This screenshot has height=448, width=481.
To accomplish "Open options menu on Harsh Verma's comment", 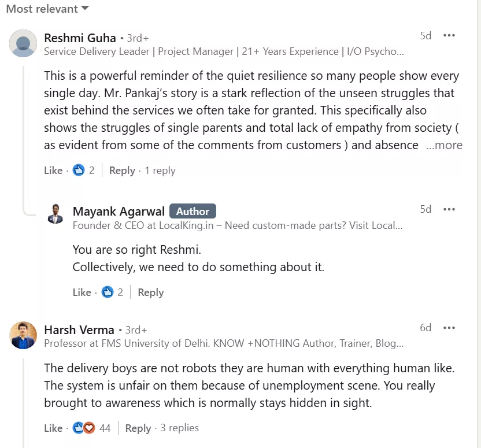I will point(449,328).
